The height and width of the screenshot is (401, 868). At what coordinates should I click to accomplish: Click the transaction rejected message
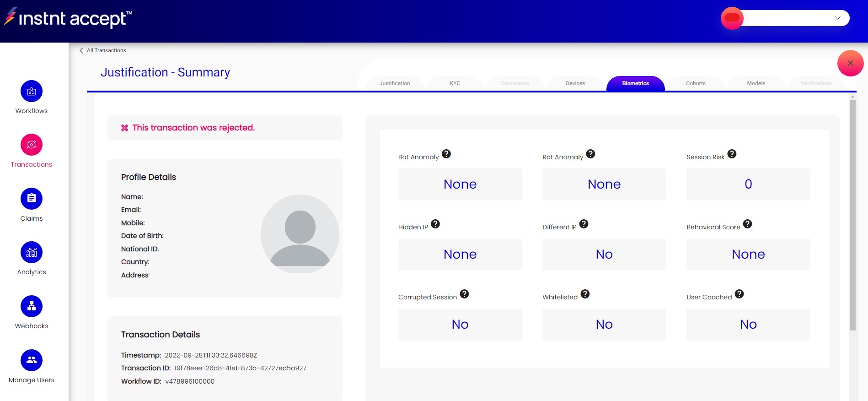(x=193, y=128)
